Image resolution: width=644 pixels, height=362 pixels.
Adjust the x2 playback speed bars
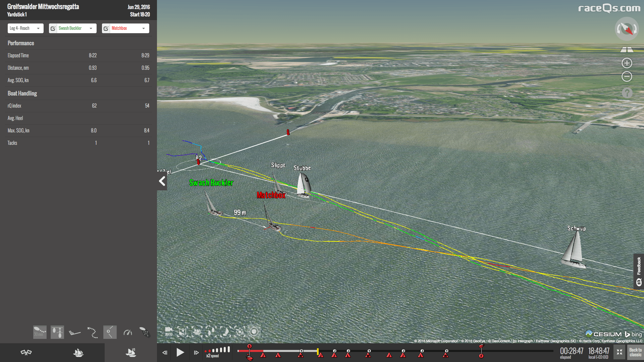click(x=217, y=350)
